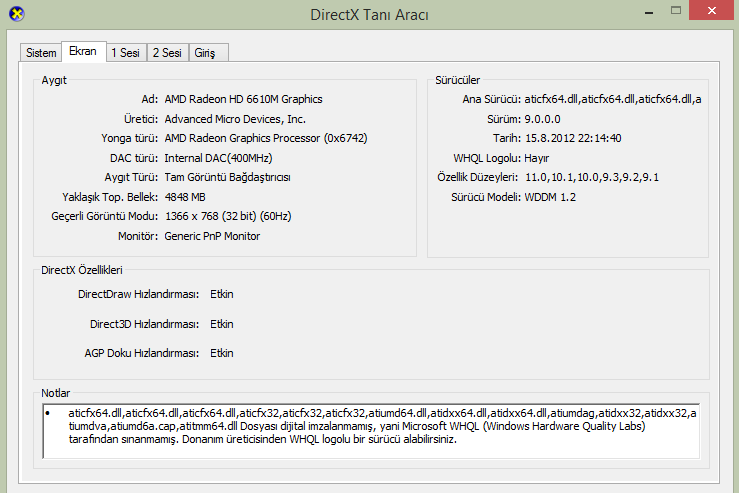Image resolution: width=739 pixels, height=493 pixels.
Task: Close the DirectX Tanı Aracı window
Action: point(712,10)
